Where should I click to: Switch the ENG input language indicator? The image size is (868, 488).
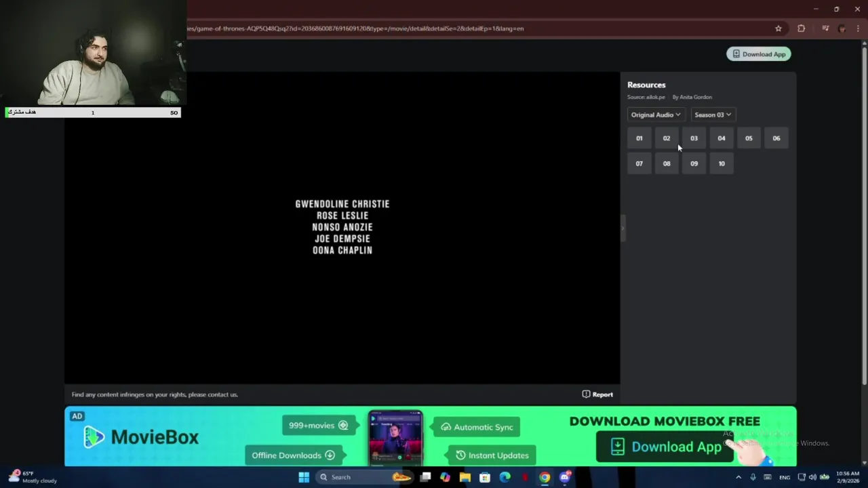tap(785, 477)
